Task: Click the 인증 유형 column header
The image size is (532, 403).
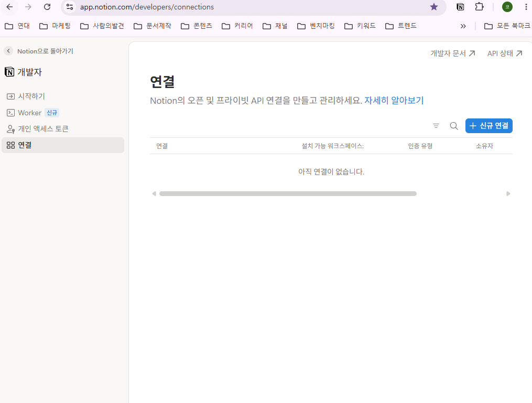Action: (420, 146)
